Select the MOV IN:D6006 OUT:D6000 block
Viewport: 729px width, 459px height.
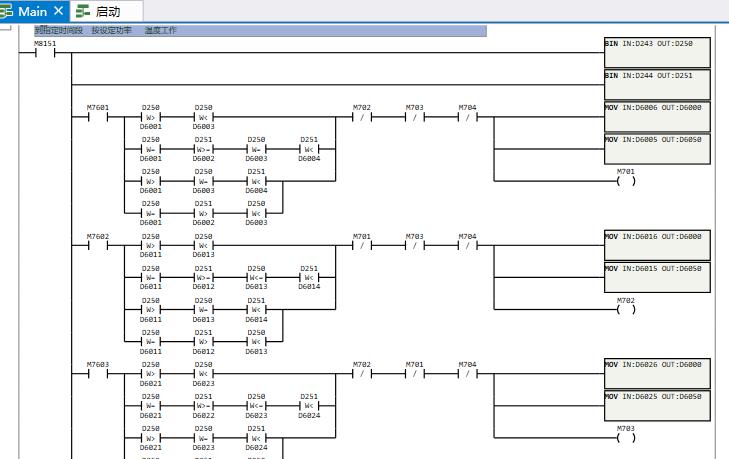point(656,116)
